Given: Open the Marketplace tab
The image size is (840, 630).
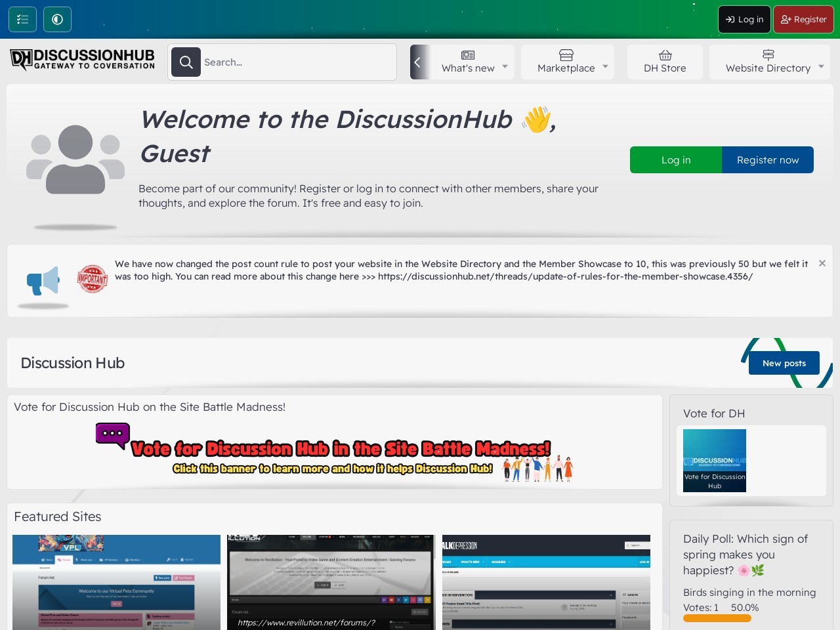Looking at the screenshot, I should coord(566,62).
